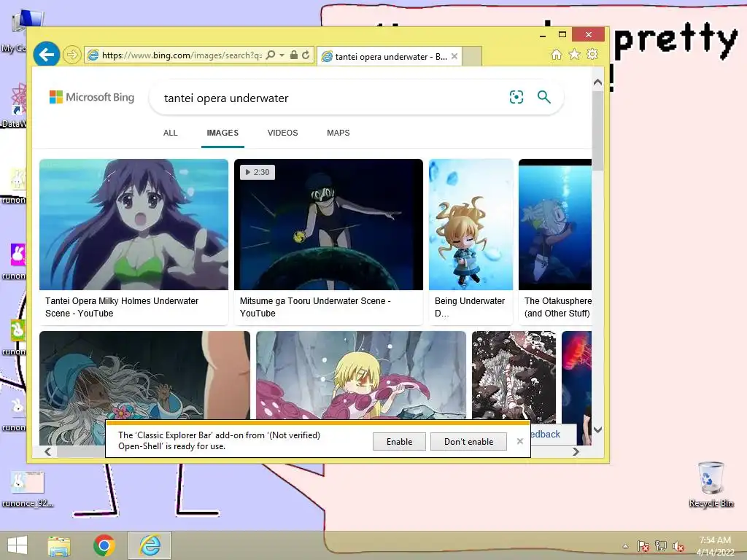747x560 pixels.
Task: Click the vertical scrollbar thumb
Action: click(597, 131)
